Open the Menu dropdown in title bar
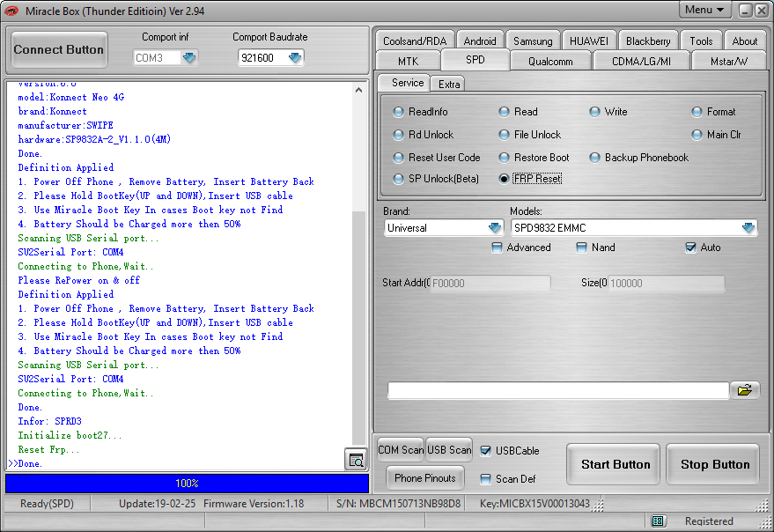The height and width of the screenshot is (532, 774). [704, 10]
